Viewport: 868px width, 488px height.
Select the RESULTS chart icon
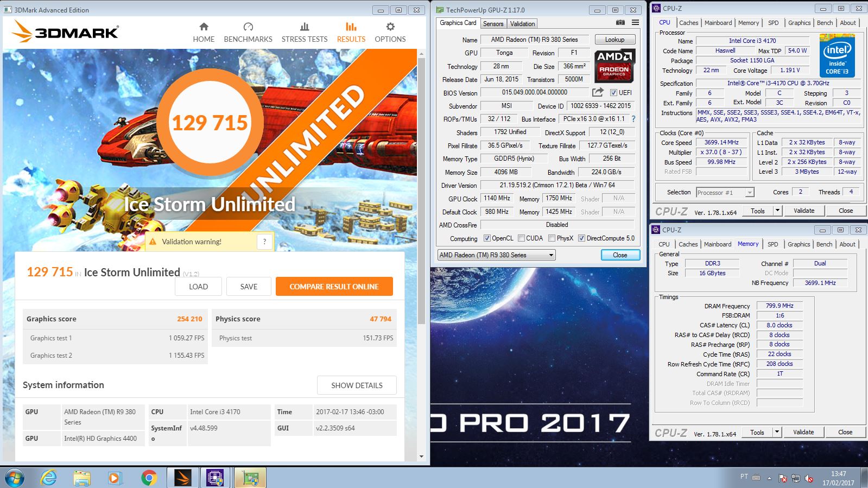tap(351, 27)
